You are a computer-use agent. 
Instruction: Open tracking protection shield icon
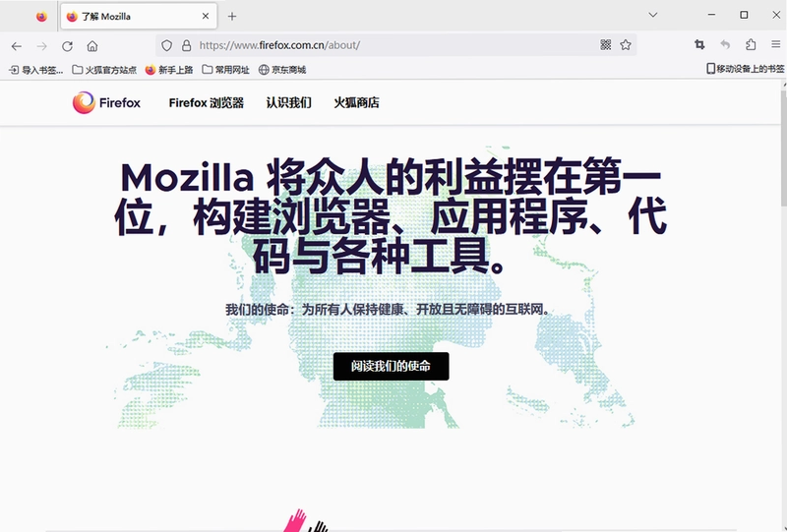click(x=166, y=45)
